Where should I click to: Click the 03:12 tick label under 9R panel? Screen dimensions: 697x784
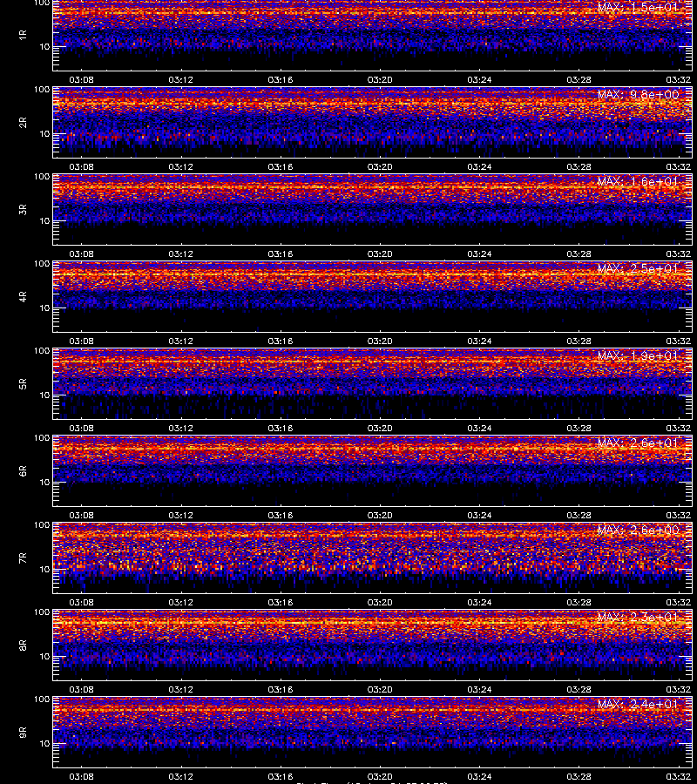point(180,776)
